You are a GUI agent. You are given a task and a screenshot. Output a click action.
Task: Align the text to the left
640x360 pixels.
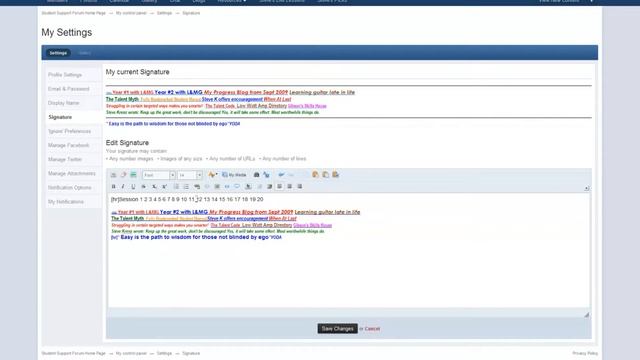(x=280, y=187)
